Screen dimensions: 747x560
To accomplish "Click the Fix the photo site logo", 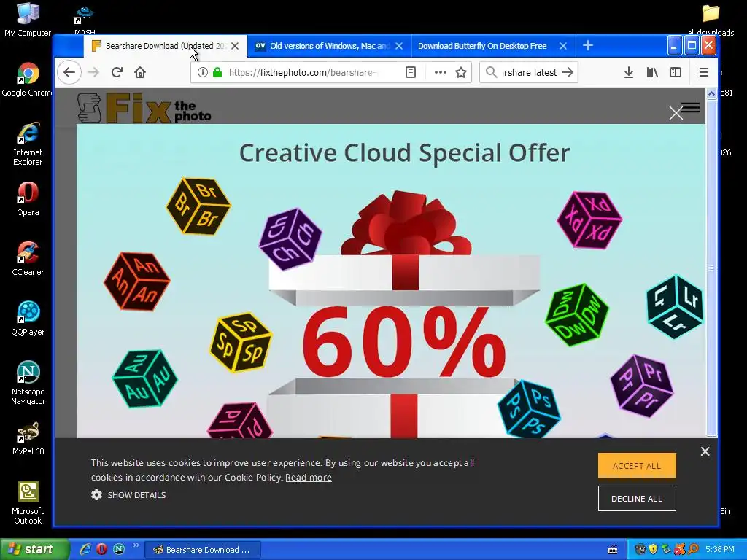I will [144, 108].
